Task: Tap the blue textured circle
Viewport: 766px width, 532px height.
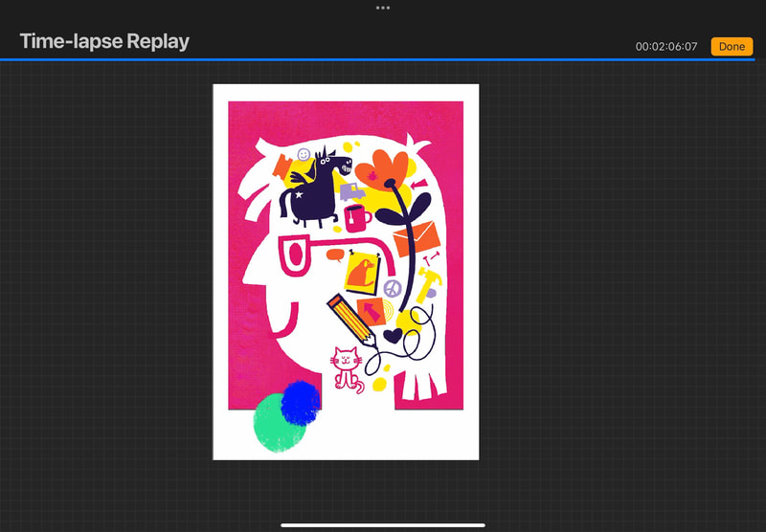Action: 301,402
